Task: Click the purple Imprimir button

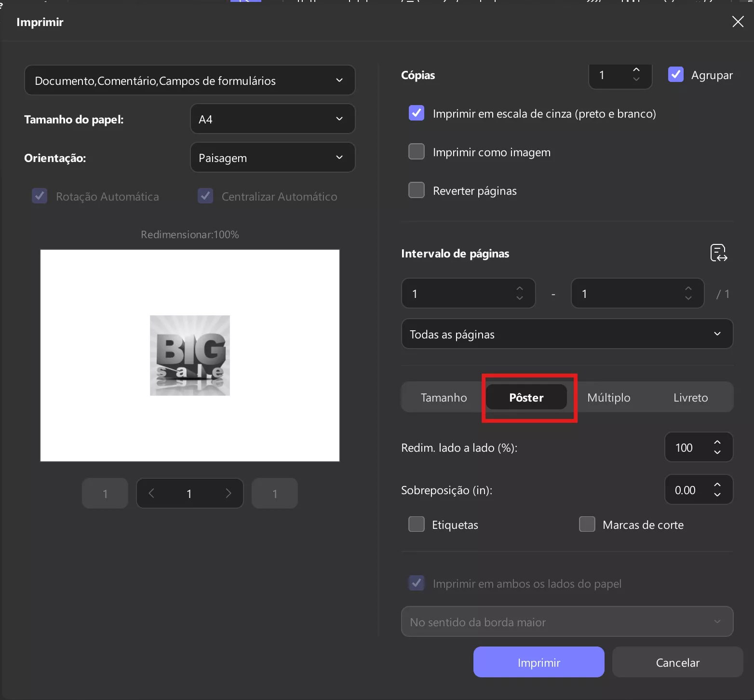Action: click(539, 662)
